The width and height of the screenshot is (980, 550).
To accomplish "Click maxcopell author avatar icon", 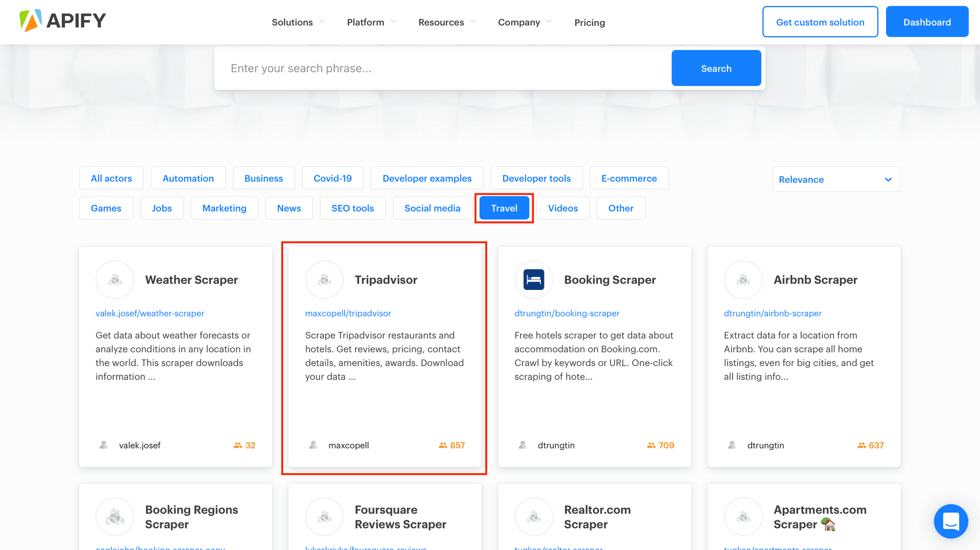I will (x=313, y=445).
